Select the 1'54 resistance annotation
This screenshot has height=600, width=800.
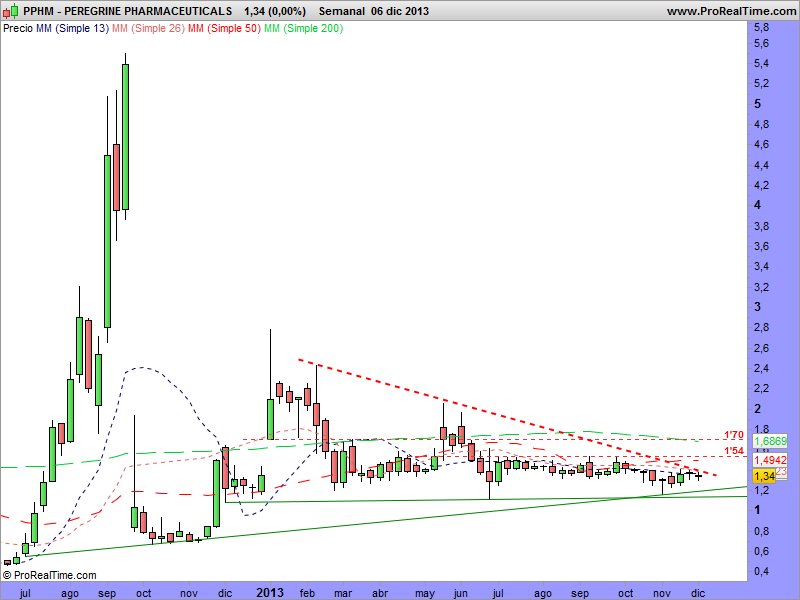[734, 451]
